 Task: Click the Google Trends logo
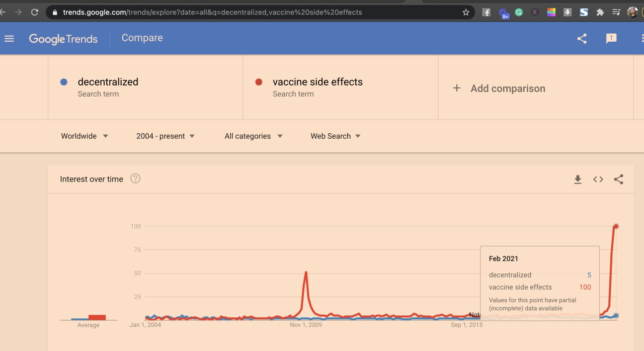[x=63, y=39]
